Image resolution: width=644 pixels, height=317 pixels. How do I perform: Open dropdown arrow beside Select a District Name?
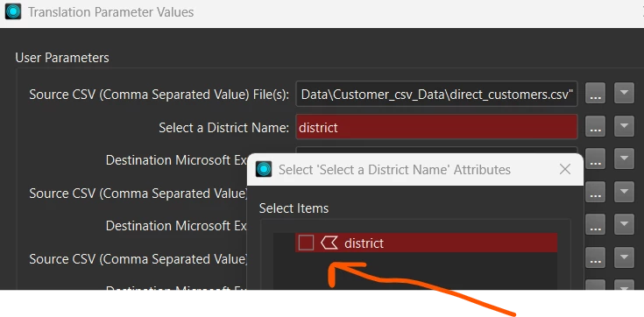[624, 126]
